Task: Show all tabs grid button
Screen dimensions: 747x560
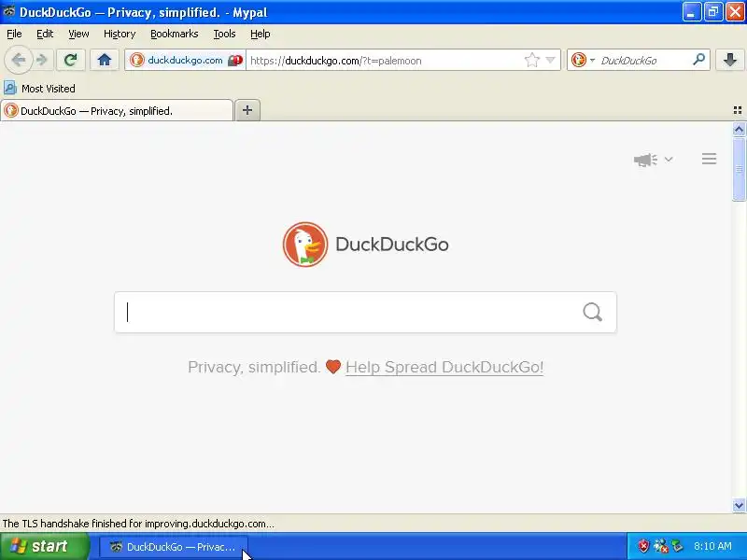Action: (x=738, y=110)
